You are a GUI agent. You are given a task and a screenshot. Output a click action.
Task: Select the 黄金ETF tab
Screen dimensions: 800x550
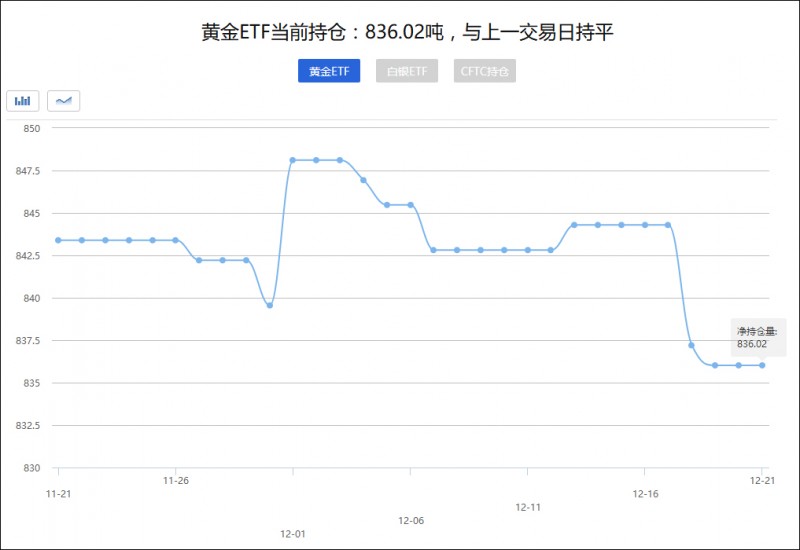click(329, 71)
